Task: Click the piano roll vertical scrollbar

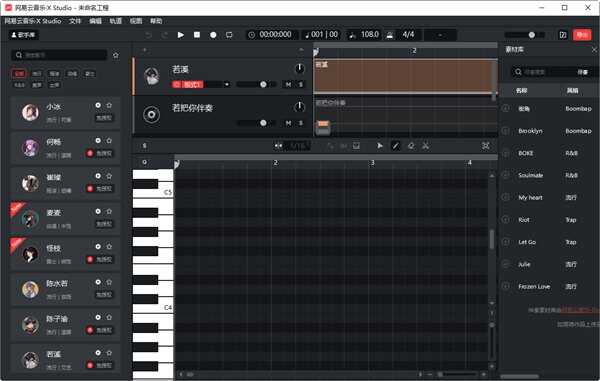Action: coord(492,239)
